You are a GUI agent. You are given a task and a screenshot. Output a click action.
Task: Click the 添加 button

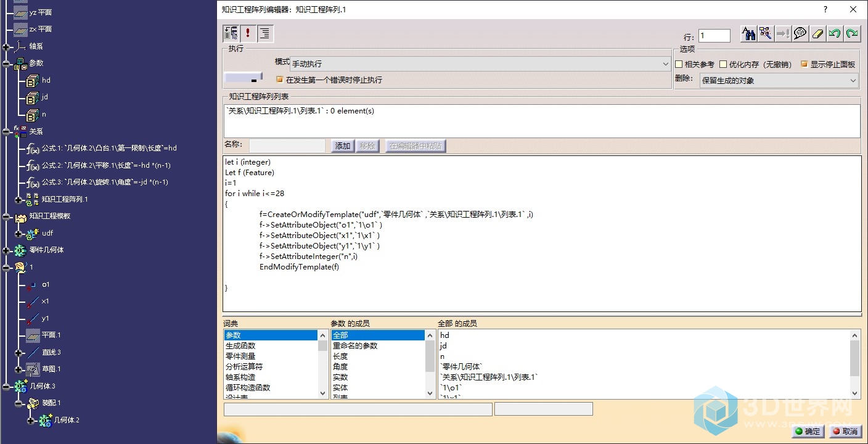coord(343,146)
